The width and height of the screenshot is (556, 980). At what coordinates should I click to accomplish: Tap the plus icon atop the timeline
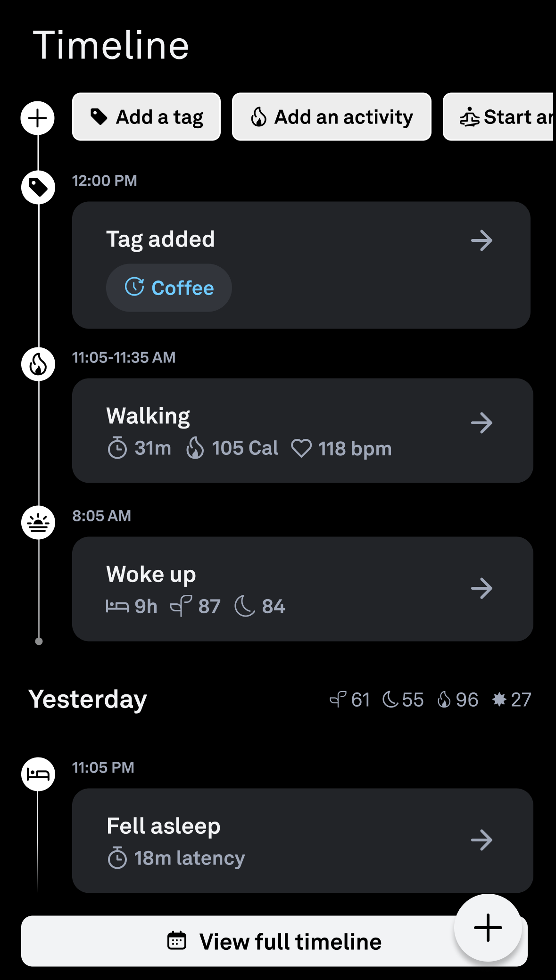tap(38, 118)
